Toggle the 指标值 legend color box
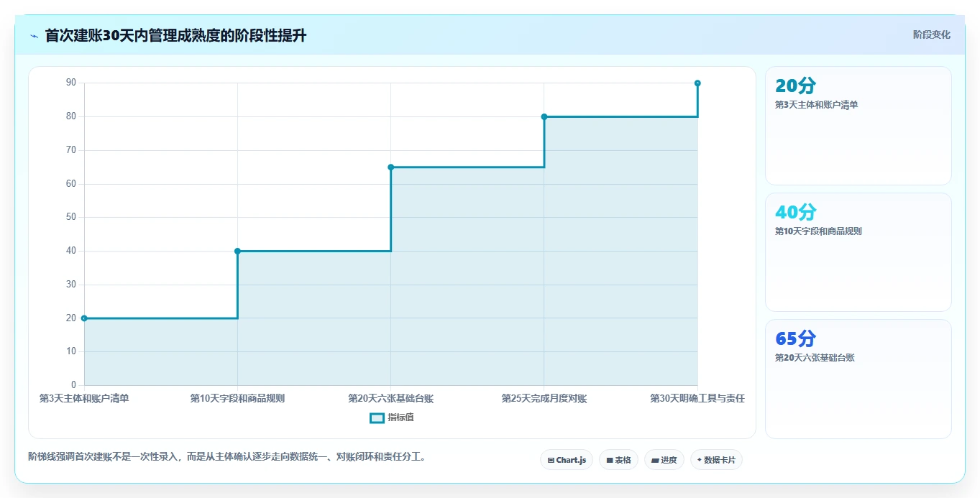 point(377,418)
